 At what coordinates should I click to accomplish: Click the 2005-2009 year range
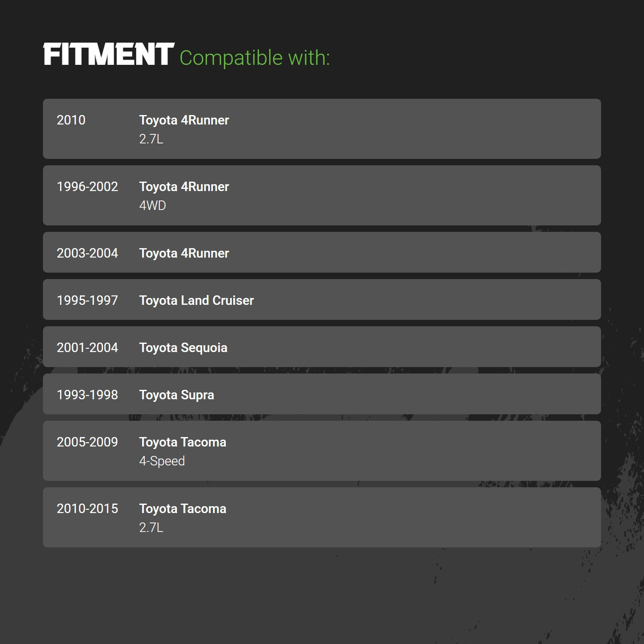click(87, 442)
